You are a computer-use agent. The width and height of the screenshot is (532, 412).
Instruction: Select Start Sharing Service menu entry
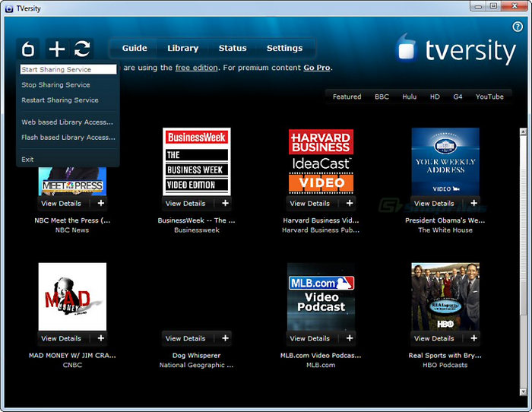pyautogui.click(x=68, y=70)
